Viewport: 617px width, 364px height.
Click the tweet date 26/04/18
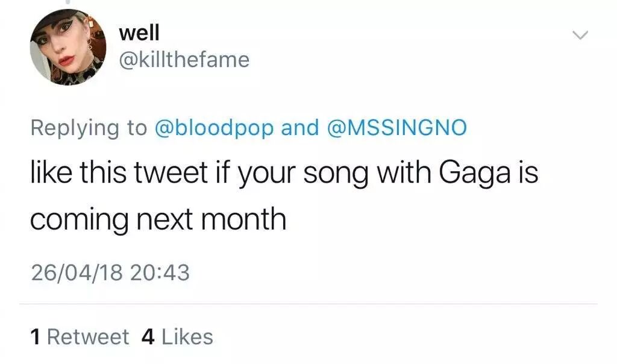tap(76, 273)
